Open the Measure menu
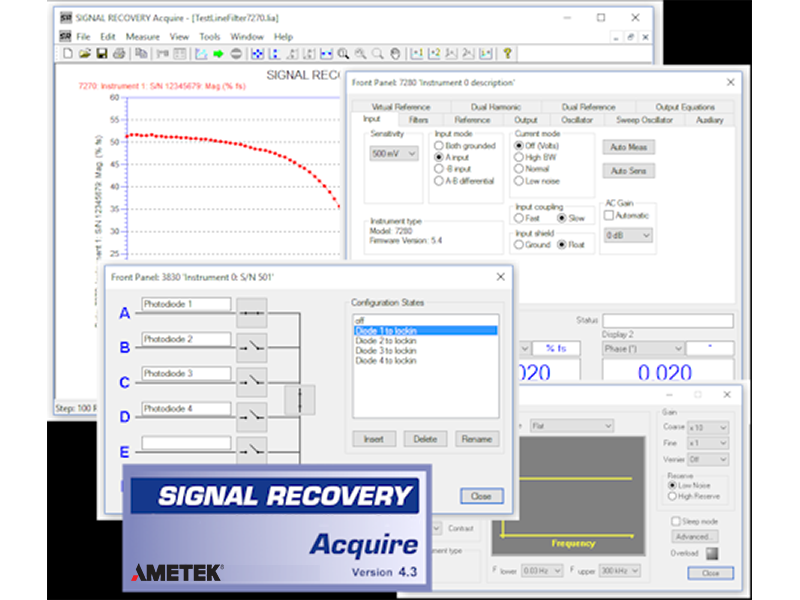This screenshot has height=600, width=800. [x=142, y=35]
